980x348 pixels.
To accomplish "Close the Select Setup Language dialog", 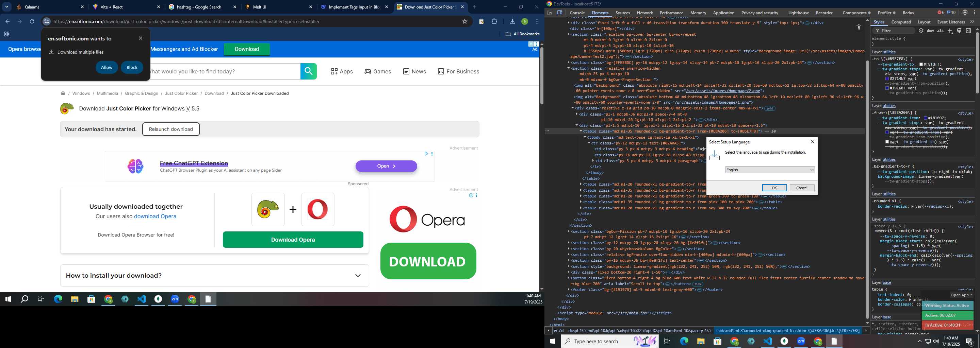I will tap(812, 142).
